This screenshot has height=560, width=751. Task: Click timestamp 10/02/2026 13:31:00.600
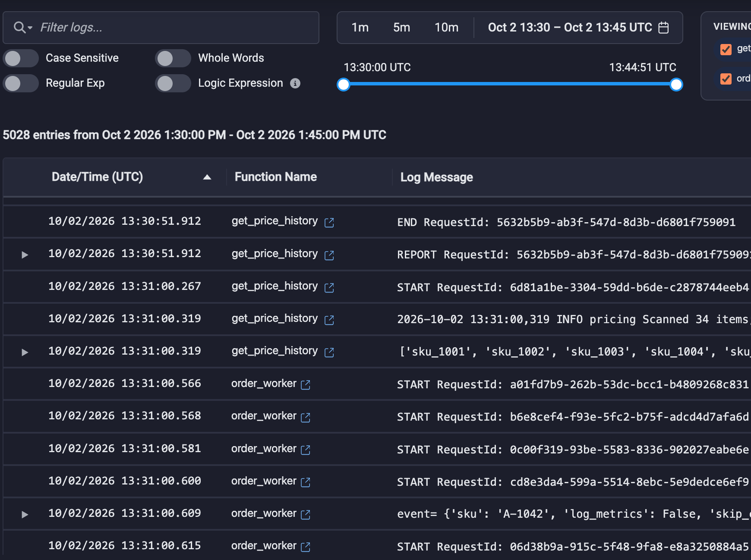coord(125,481)
